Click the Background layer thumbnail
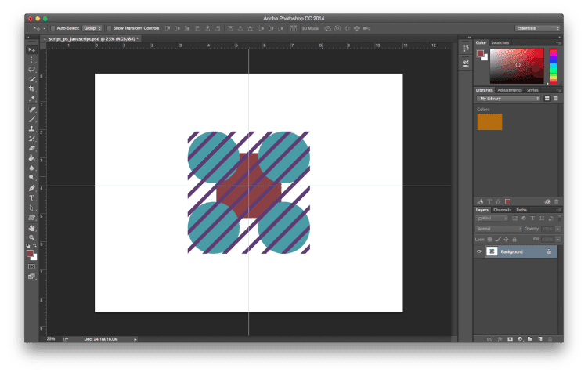This screenshot has width=588, height=376. tap(492, 251)
